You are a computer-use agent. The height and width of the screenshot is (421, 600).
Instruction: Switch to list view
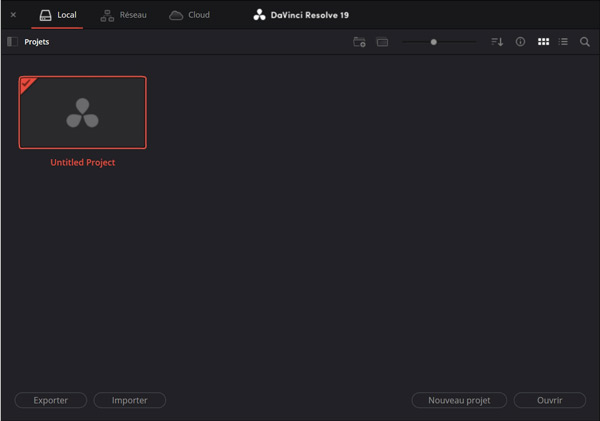point(563,42)
